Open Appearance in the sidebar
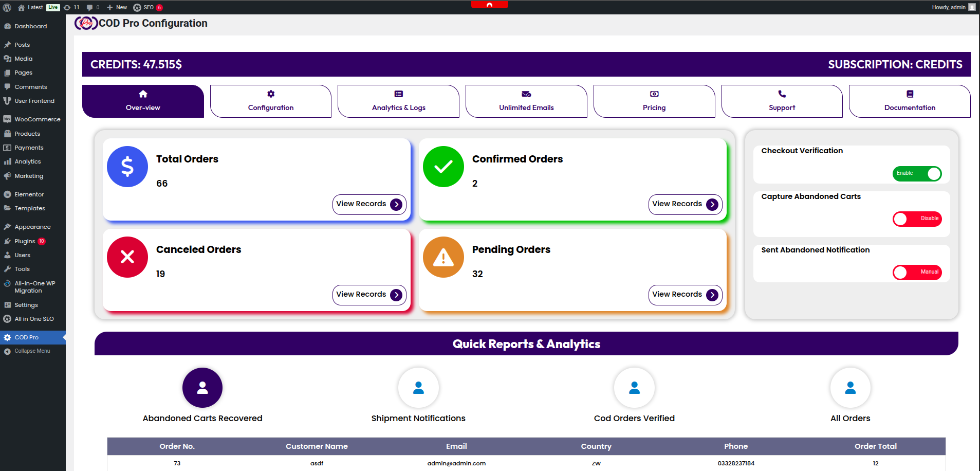Screen dimensions: 980x471 pyautogui.click(x=33, y=227)
